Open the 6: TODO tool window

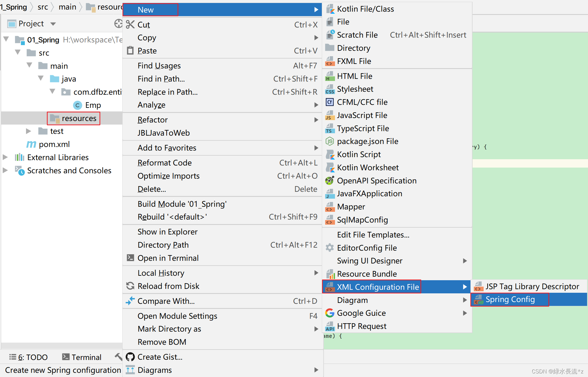coord(28,357)
